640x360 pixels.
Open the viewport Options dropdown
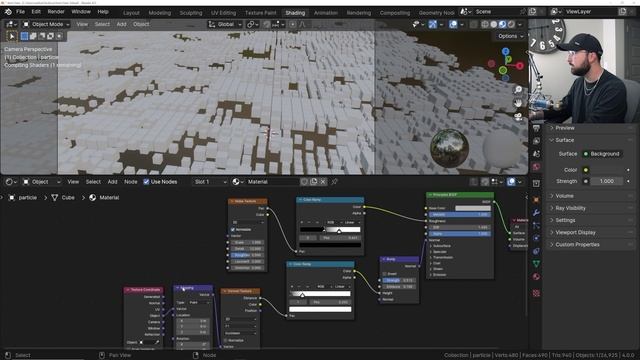(x=510, y=36)
